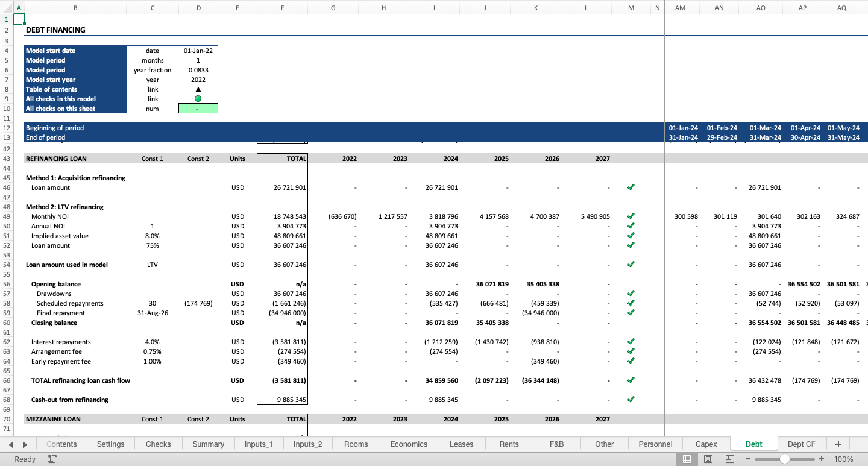Switch to the Economics sheet tab

[x=409, y=444]
